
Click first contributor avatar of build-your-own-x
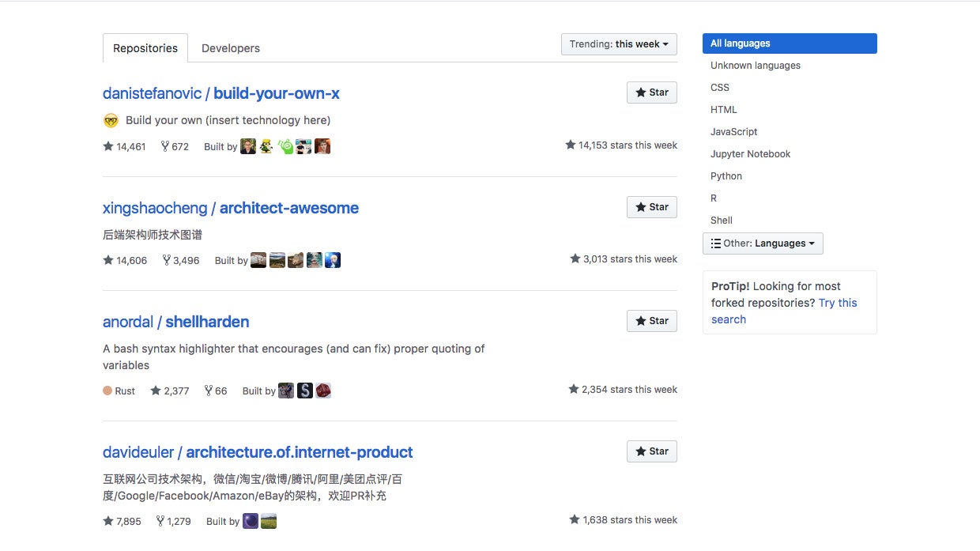(x=248, y=146)
